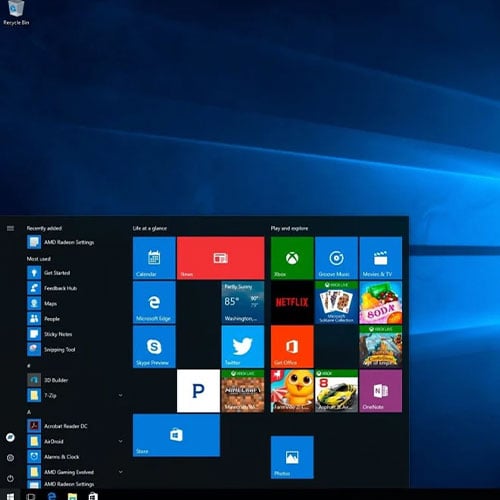Expand the AirDroid folder
Screen dimensions: 500x500
tap(120, 441)
